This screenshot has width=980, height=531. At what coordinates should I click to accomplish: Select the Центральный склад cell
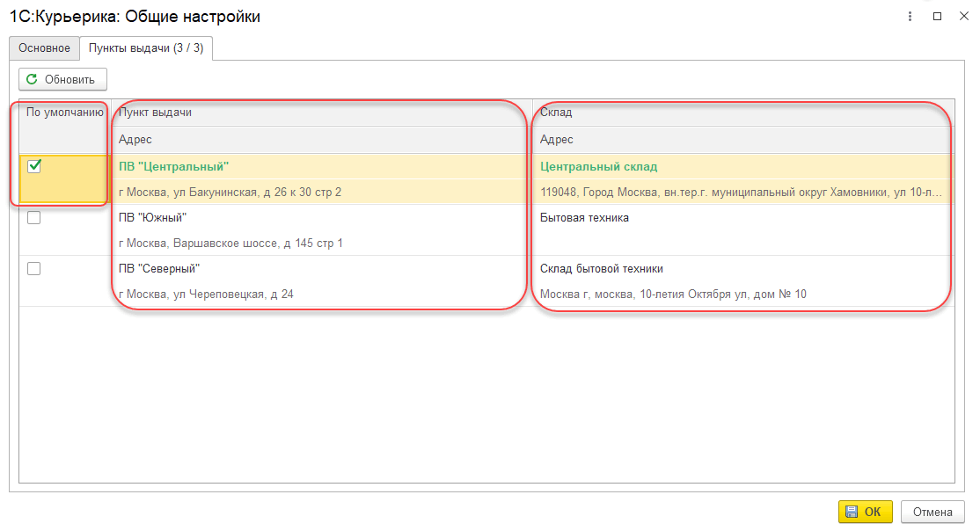pyautogui.click(x=598, y=167)
